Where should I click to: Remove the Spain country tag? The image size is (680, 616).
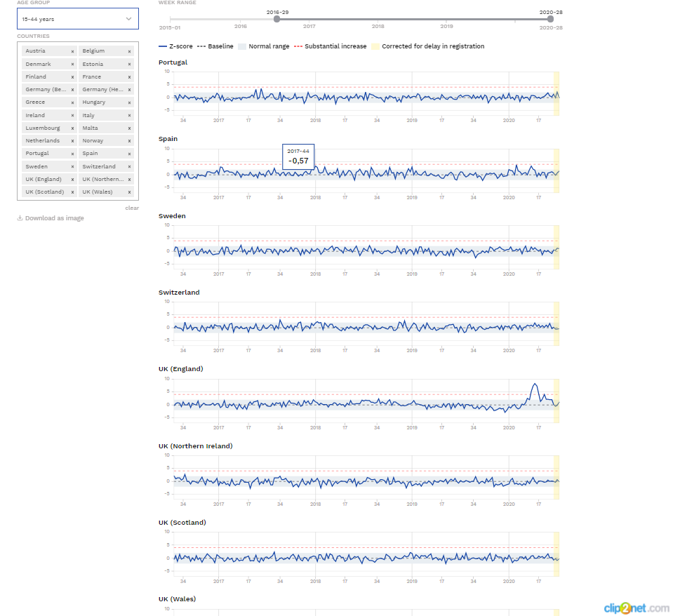[x=129, y=154]
